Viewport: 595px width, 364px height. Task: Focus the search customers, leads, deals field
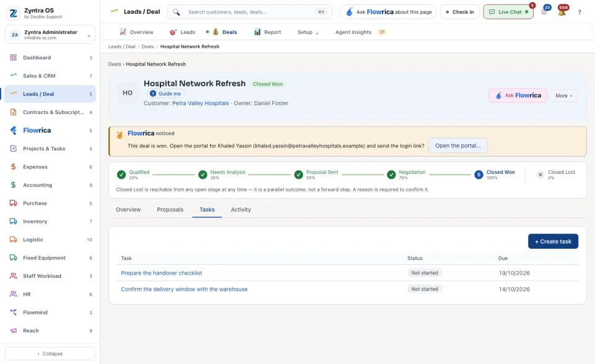click(x=250, y=12)
